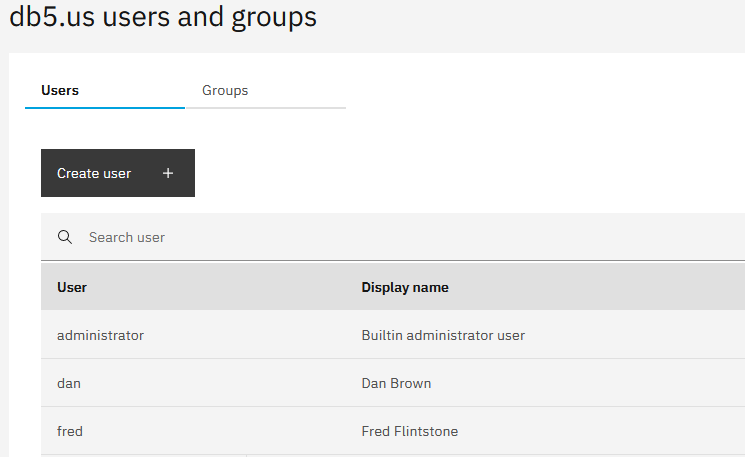Sort by the Display name column header
Screen dimensions: 745x457
pyautogui.click(x=405, y=287)
